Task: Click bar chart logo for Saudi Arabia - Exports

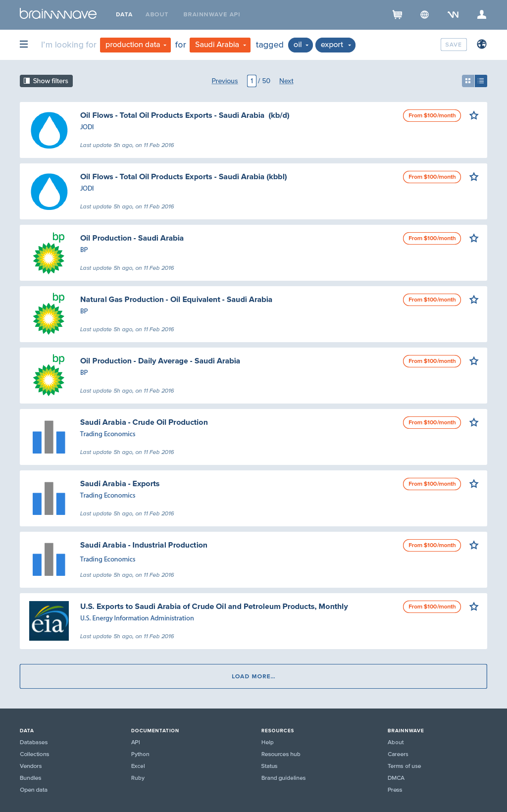Action: click(49, 499)
